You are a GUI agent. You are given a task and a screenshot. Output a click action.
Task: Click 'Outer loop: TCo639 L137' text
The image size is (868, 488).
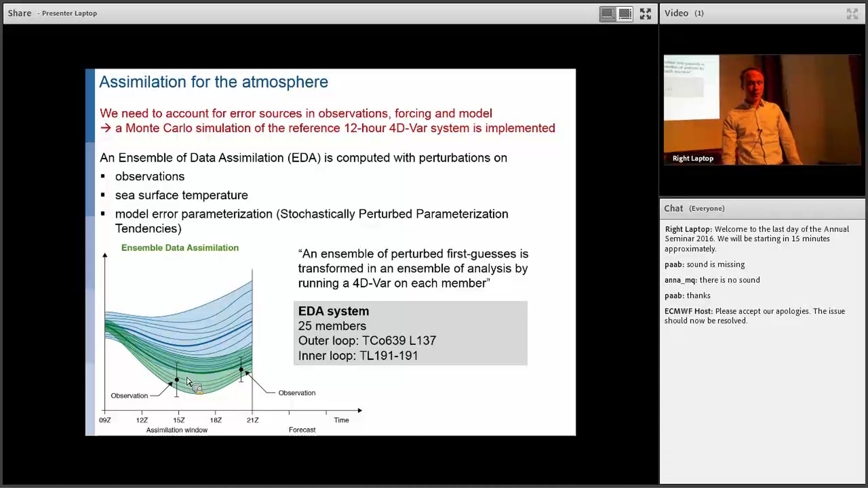click(367, 341)
